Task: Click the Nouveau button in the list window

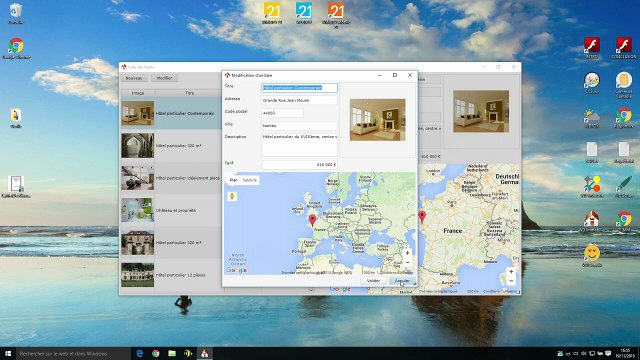Action: [x=134, y=78]
